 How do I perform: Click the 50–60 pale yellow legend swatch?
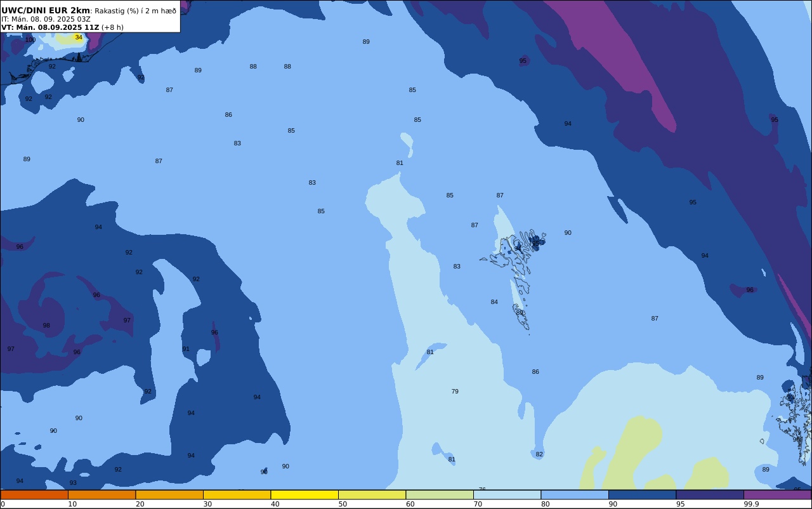[x=372, y=494]
